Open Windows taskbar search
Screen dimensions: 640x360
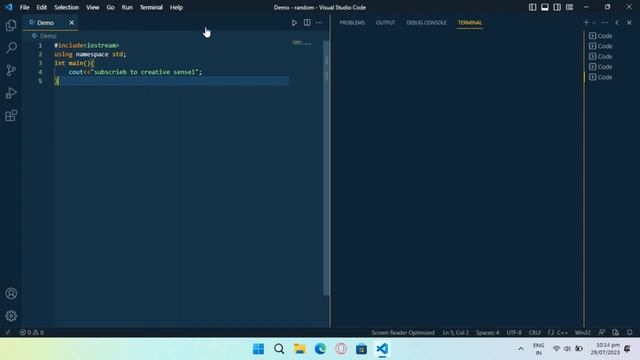pos(279,349)
